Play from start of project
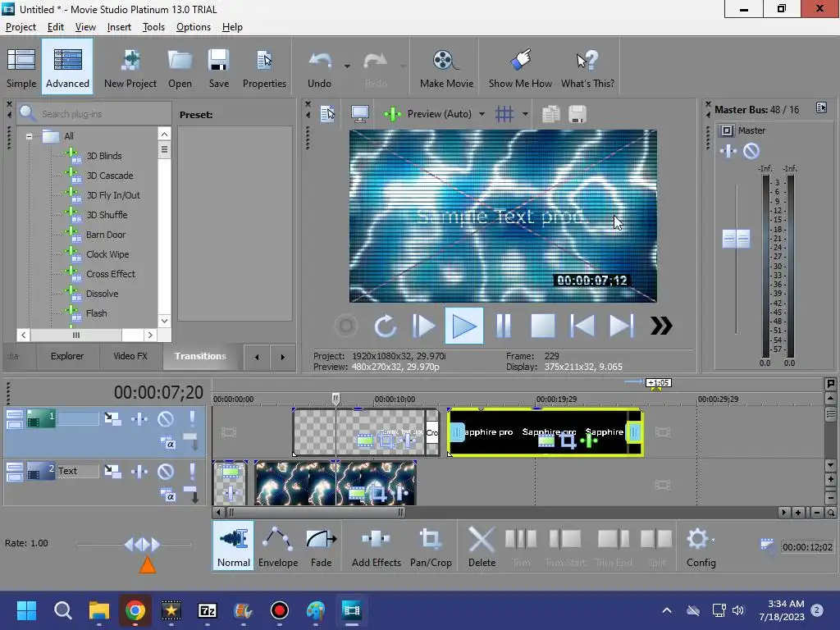The width and height of the screenshot is (840, 630). (x=424, y=326)
